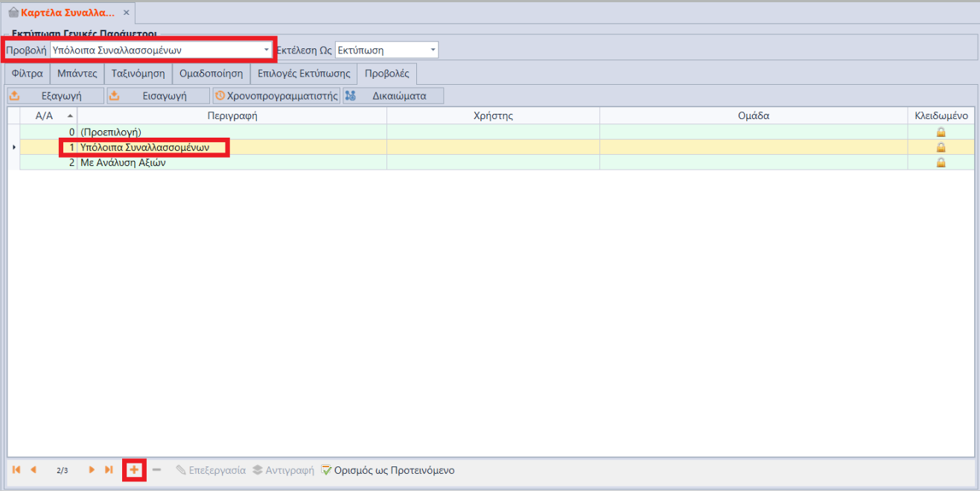
Task: Go to first record navigation arrow
Action: pos(16,470)
